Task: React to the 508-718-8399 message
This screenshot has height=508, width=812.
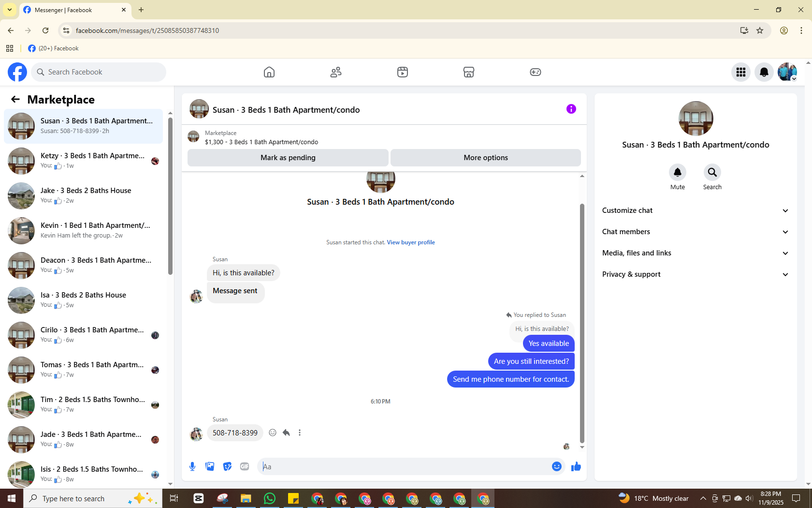Action: 273,433
